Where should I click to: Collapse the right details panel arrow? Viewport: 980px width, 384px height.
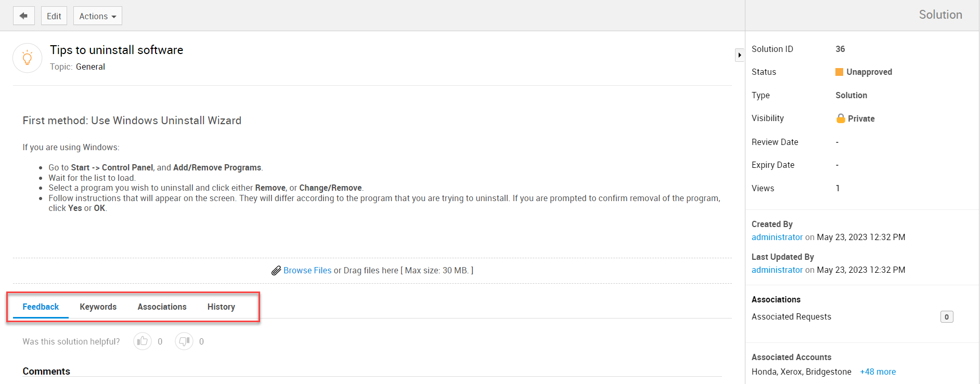739,55
